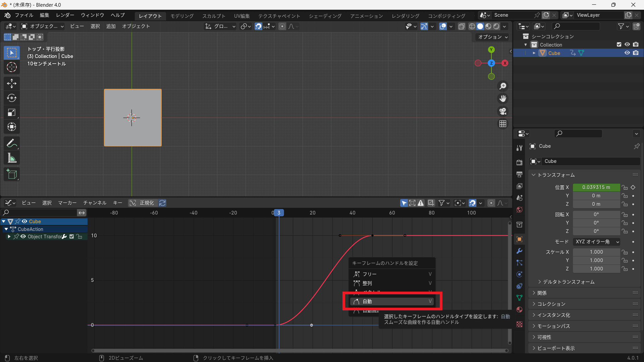Image resolution: width=644 pixels, height=362 pixels.
Task: Activate the Annotate pencil tool
Action: tap(12, 143)
